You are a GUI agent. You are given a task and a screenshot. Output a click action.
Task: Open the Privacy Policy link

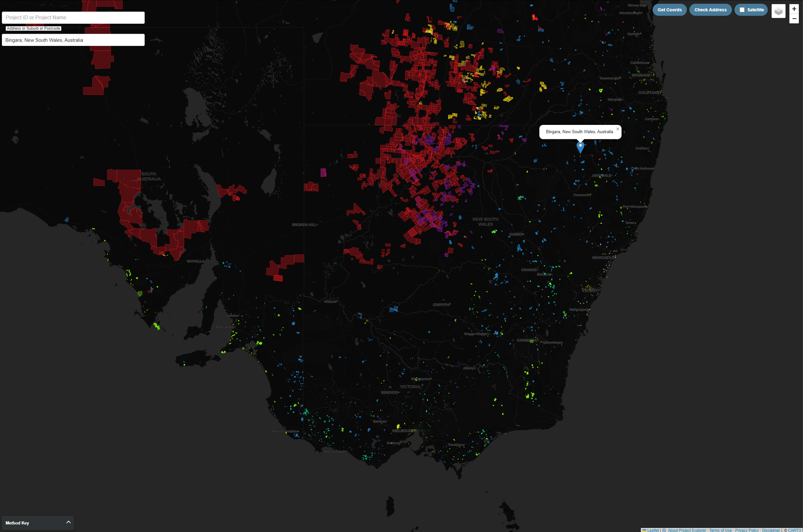coord(746,530)
